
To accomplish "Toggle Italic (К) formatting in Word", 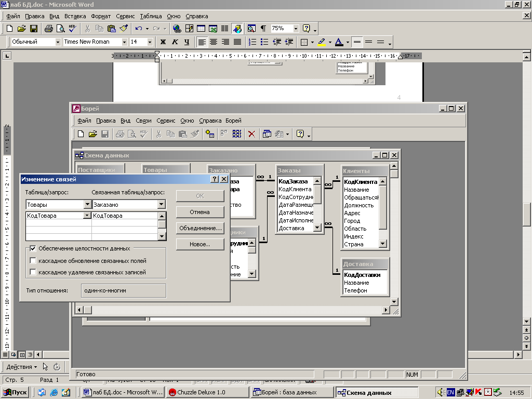I will (x=175, y=42).
